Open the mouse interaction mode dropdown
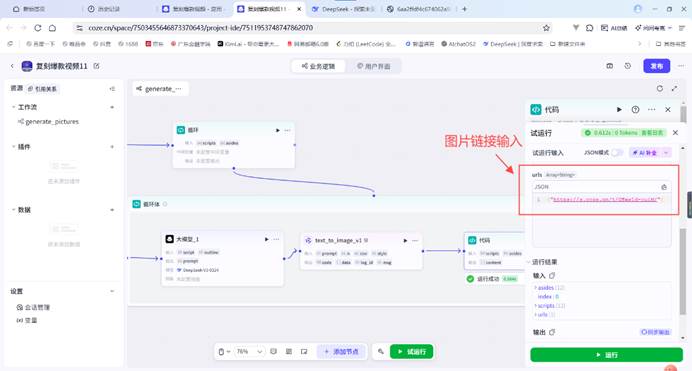The height and width of the screenshot is (371, 692). pyautogui.click(x=224, y=352)
